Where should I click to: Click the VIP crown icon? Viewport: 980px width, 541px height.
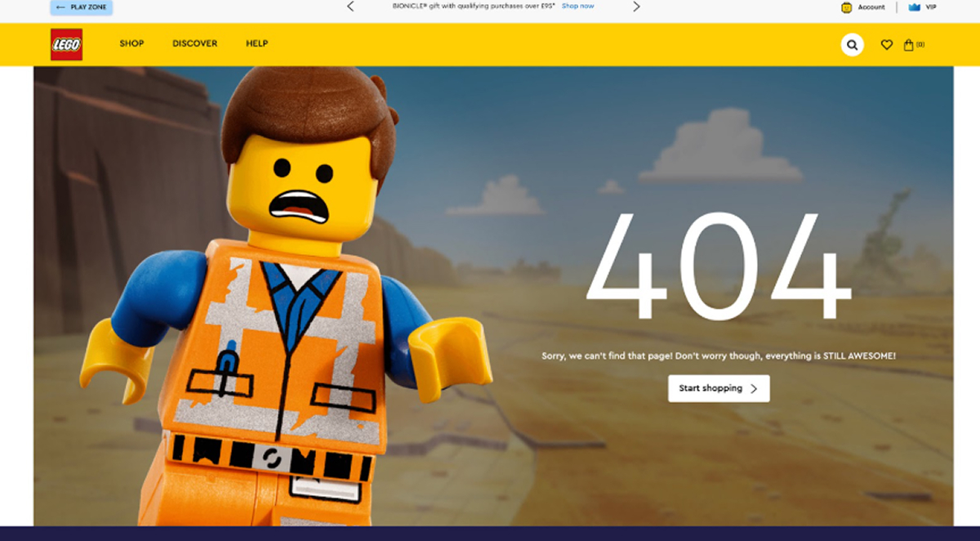(914, 7)
